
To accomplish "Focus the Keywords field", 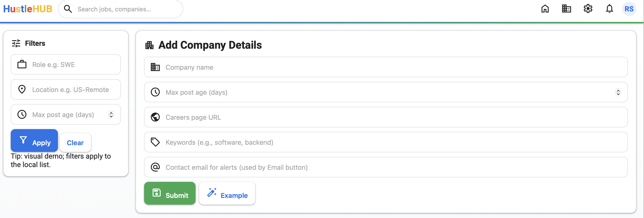I will pyautogui.click(x=386, y=142).
